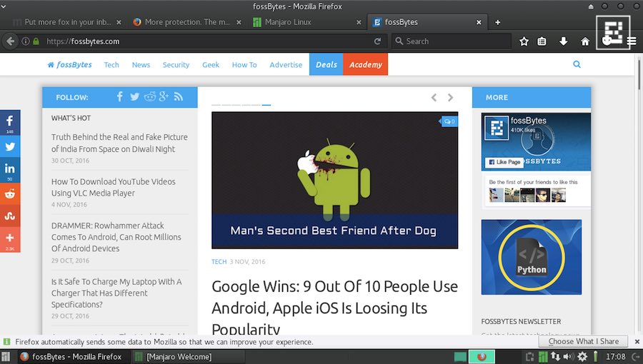The image size is (643, 364).
Task: Open the Google Plus icon in the FOLLOW bar
Action: 164,96
